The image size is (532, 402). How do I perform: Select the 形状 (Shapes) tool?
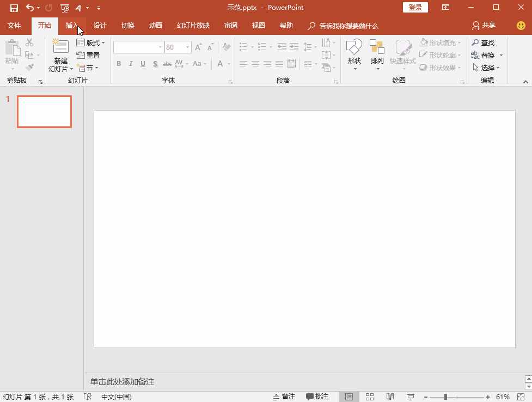(354, 53)
